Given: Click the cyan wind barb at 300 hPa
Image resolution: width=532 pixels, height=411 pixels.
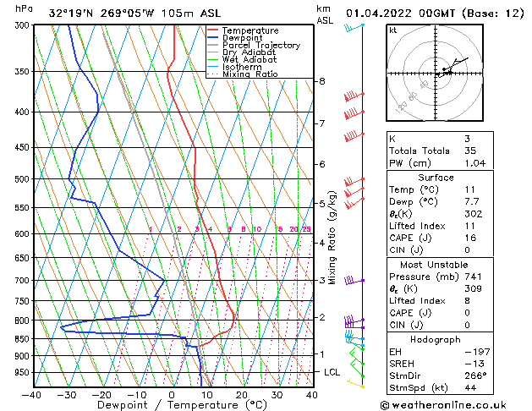Looking at the screenshot, I should click(x=354, y=27).
